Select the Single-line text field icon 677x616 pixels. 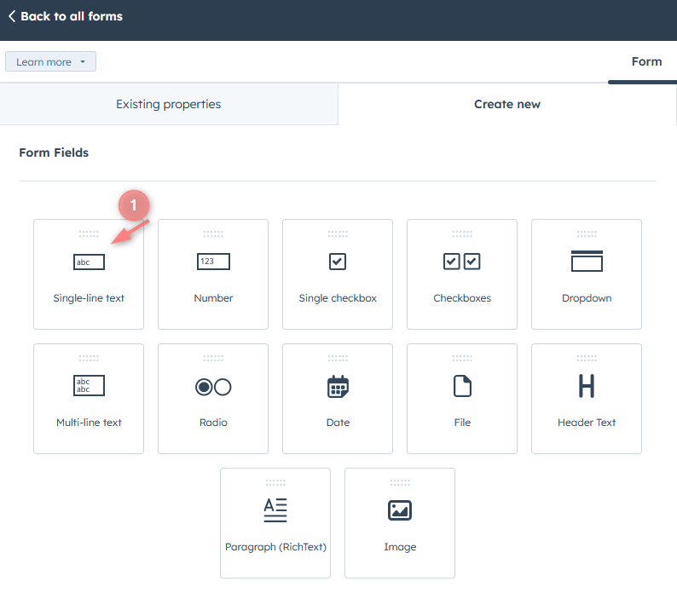(89, 262)
